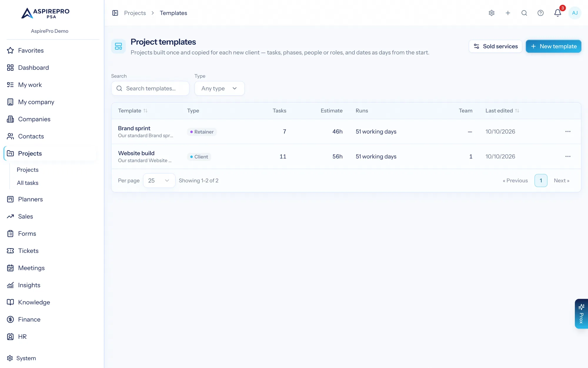588x368 pixels.
Task: Select page 1 pagination button
Action: coord(541,180)
